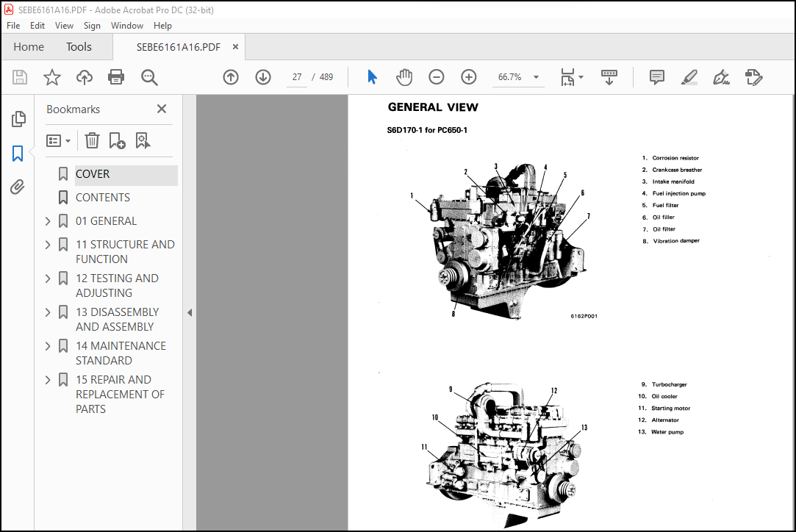Open the File menu
The width and height of the screenshot is (796, 532).
tap(13, 26)
